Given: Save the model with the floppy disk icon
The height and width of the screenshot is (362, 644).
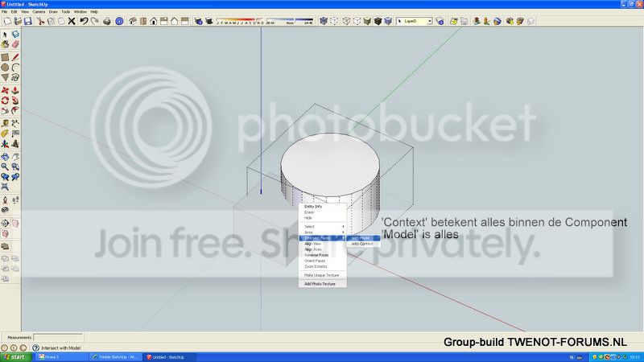Looking at the screenshot, I should 28,21.
